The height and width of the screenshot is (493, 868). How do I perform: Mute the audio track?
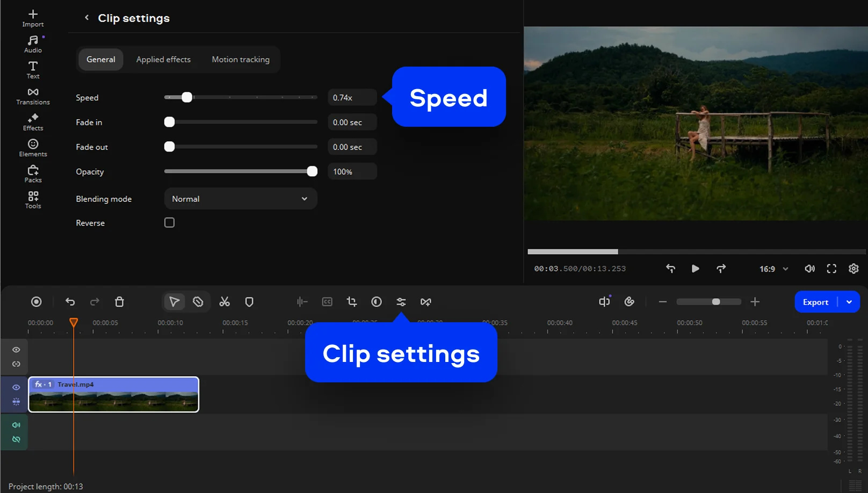pyautogui.click(x=16, y=425)
